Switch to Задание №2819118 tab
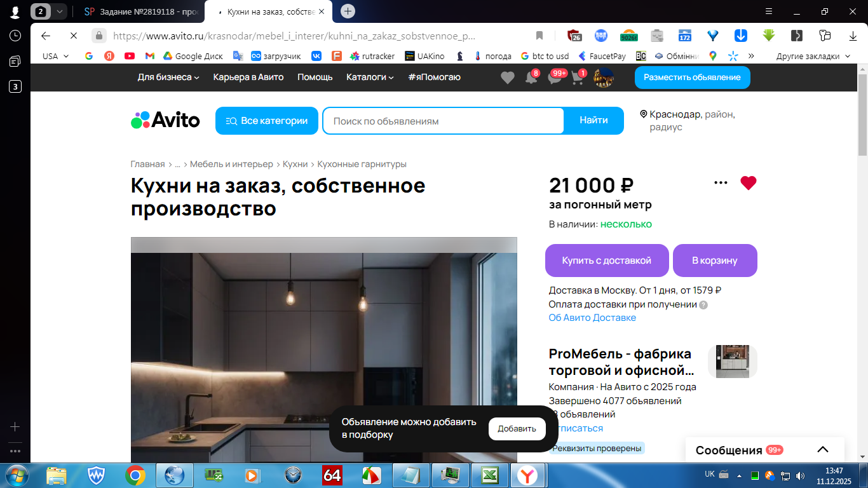 click(x=142, y=11)
